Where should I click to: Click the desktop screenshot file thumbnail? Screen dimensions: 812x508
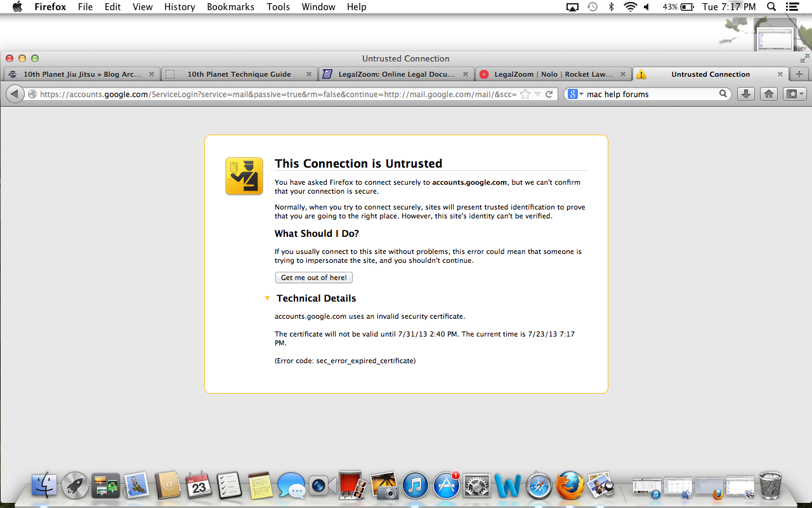pos(775,38)
